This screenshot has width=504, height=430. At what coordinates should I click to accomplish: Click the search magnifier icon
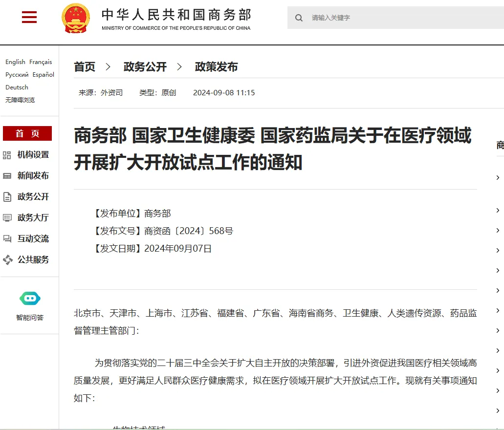point(299,18)
